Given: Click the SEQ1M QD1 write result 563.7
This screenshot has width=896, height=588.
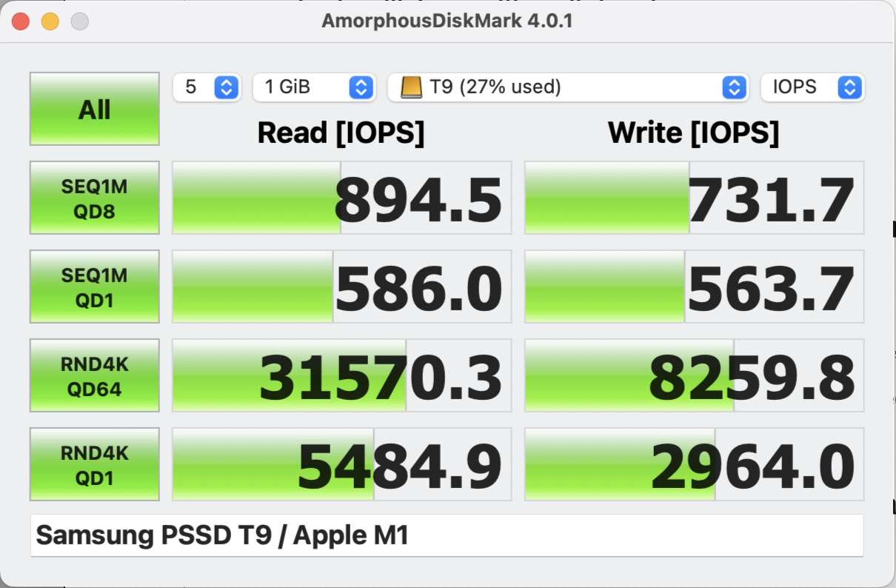Looking at the screenshot, I should coord(694,287).
